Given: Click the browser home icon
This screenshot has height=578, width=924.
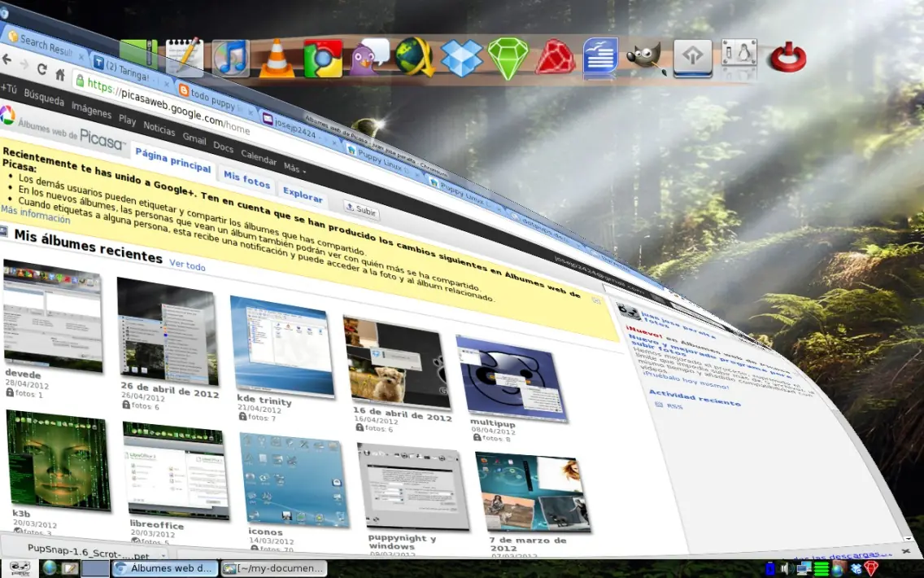Looking at the screenshot, I should coord(59,75).
